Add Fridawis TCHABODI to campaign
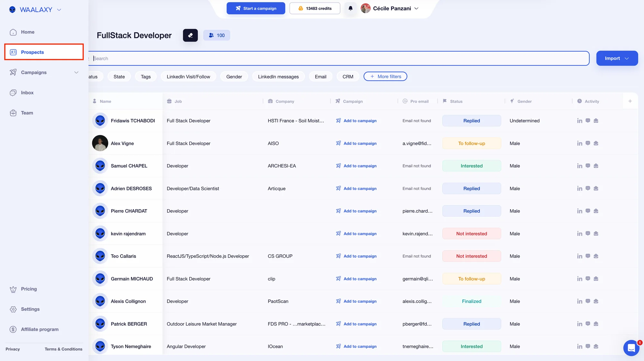The width and height of the screenshot is (644, 361). tap(356, 121)
